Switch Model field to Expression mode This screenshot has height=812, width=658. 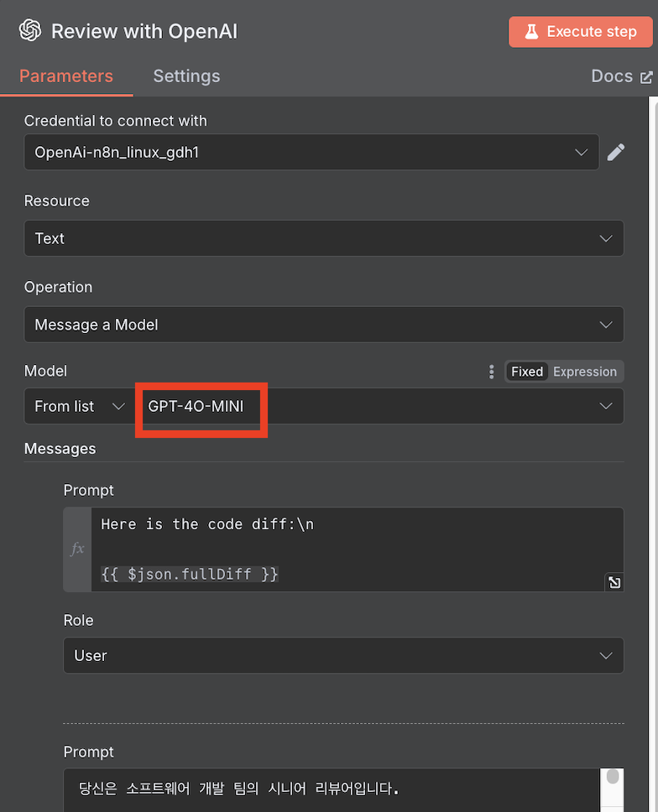point(584,372)
